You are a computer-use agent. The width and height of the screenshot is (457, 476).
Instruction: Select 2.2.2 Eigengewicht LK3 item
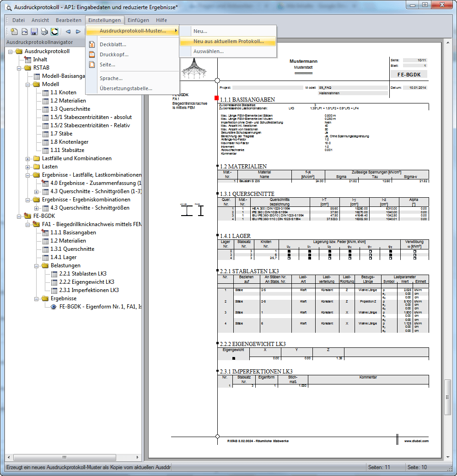point(87,282)
